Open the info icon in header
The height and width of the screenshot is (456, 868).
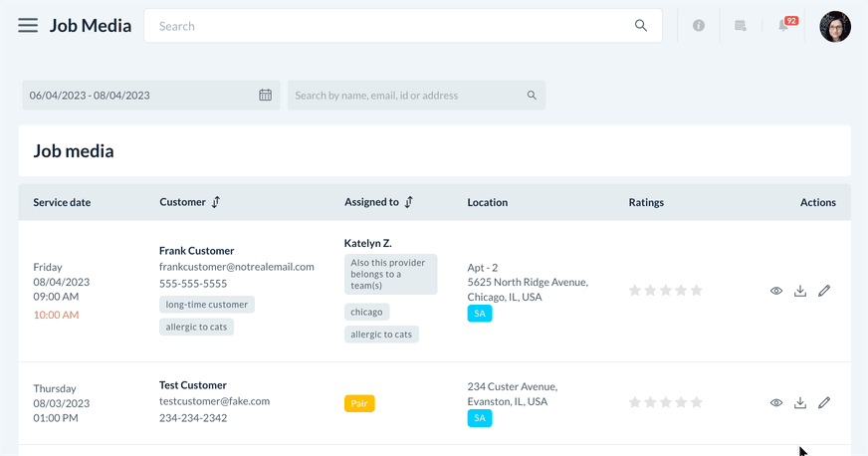tap(699, 26)
